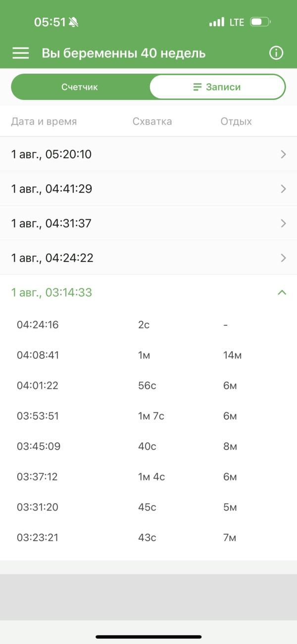The width and height of the screenshot is (297, 644).
Task: Tap the muted bell status icon
Action: tap(74, 22)
